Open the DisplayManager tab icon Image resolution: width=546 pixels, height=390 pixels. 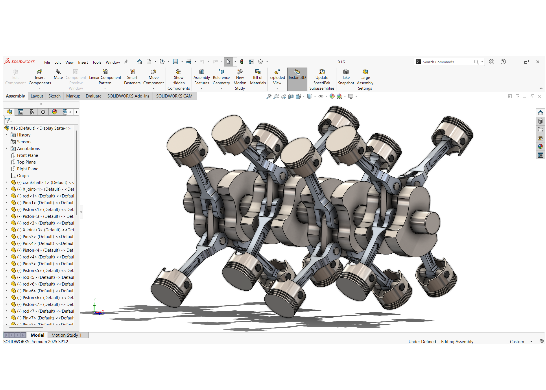54,112
